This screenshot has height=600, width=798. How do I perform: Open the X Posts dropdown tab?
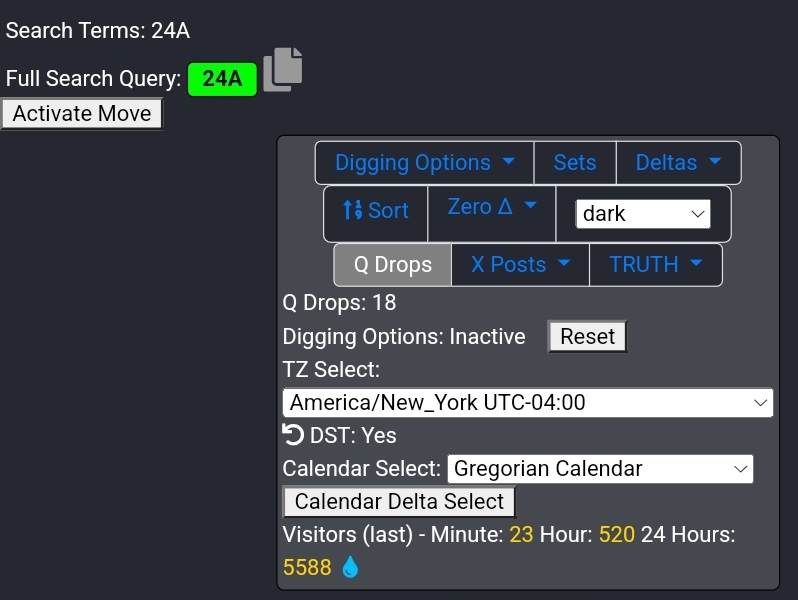(x=520, y=265)
